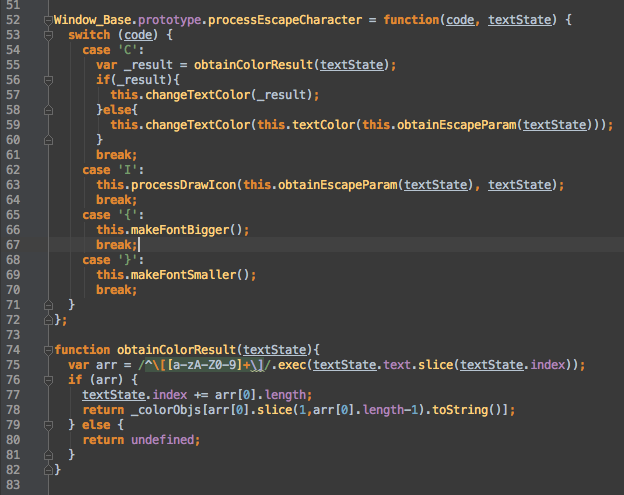The width and height of the screenshot is (624, 495).
Task: Fold the else block marker on line 58
Action: coord(48,110)
